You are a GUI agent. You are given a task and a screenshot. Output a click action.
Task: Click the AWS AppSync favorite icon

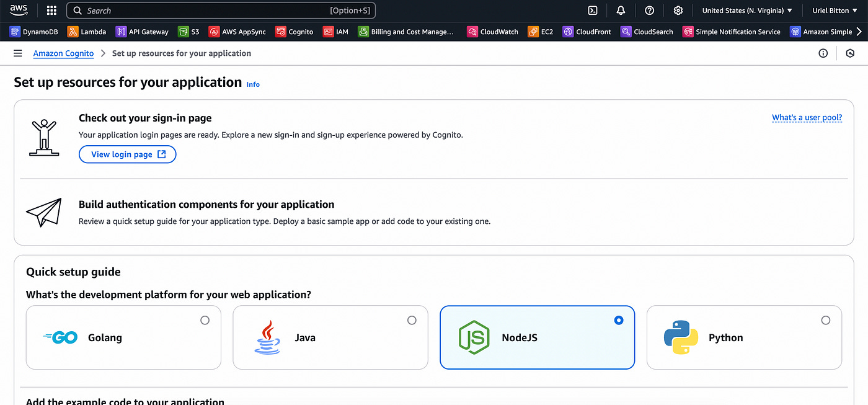[214, 32]
